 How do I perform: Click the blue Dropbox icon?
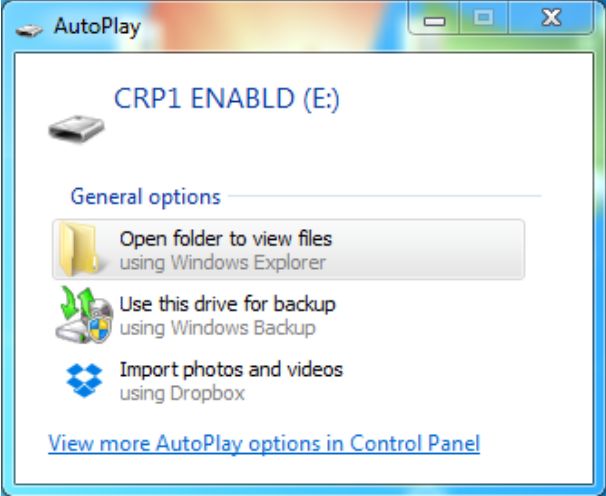point(84,380)
